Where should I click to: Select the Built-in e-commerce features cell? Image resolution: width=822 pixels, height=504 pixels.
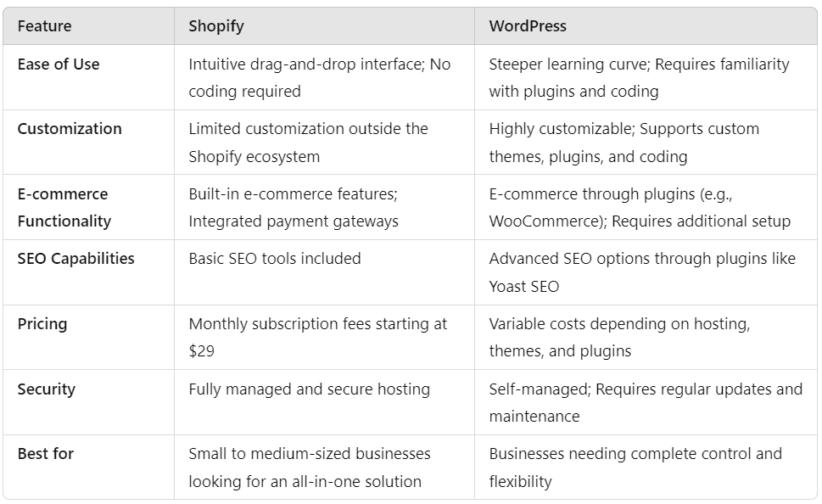(294, 207)
